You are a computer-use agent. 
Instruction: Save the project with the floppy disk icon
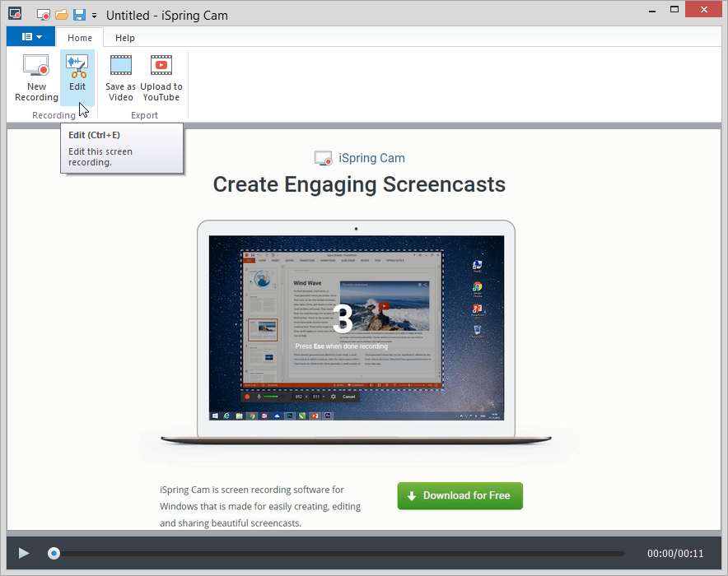(x=79, y=15)
